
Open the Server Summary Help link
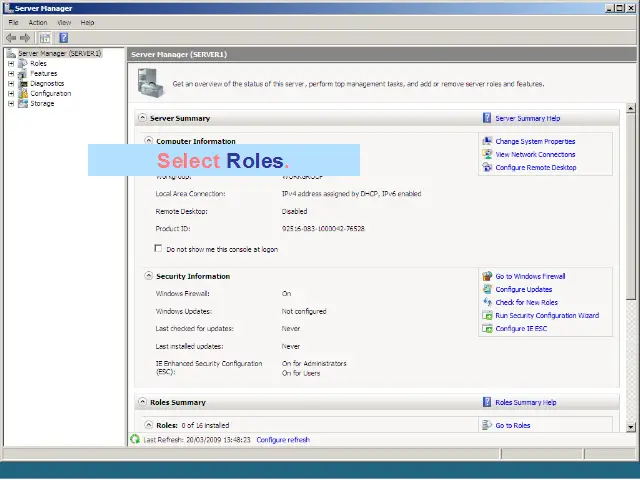[x=528, y=118]
